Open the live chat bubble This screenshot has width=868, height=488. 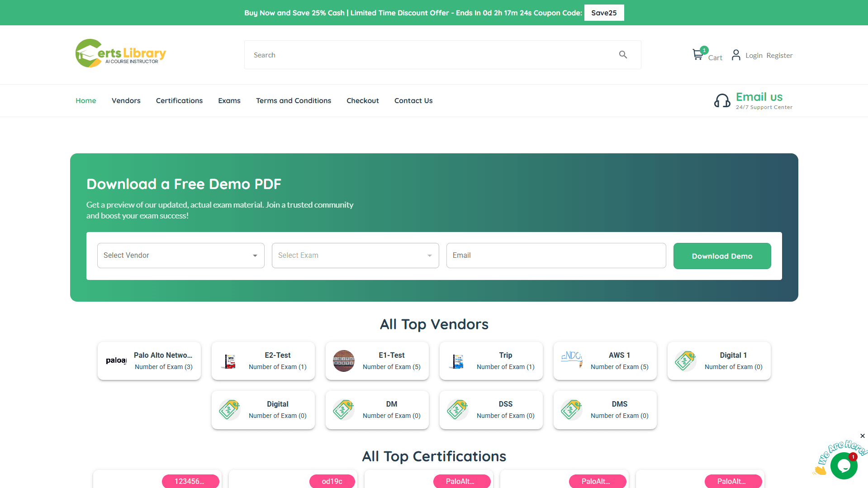[x=843, y=465]
